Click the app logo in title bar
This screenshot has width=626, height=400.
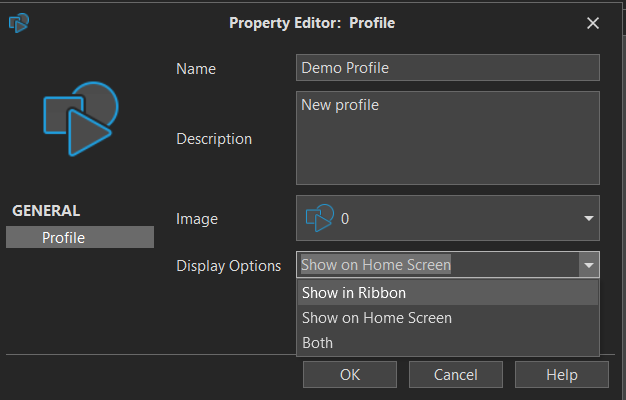pos(19,22)
